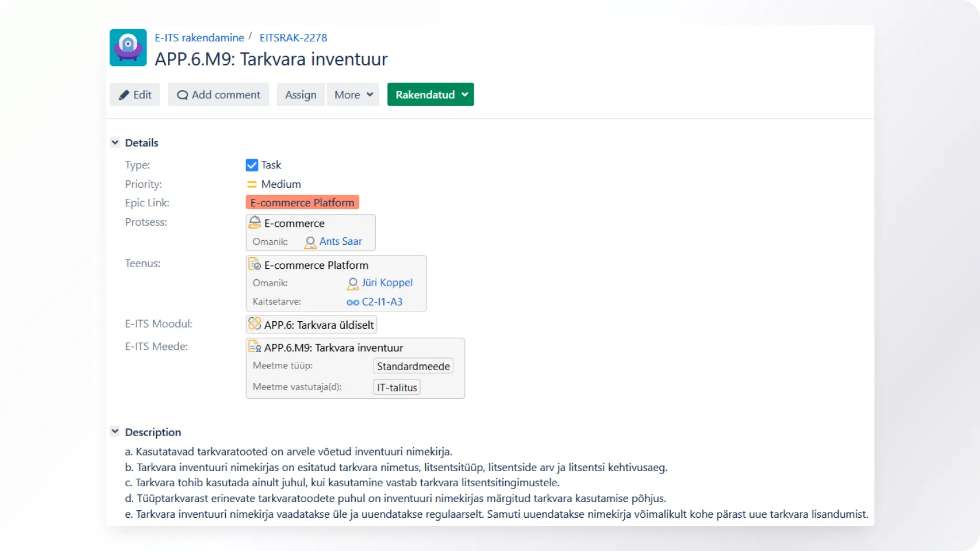
Task: Click the project avatar icon
Action: click(128, 48)
